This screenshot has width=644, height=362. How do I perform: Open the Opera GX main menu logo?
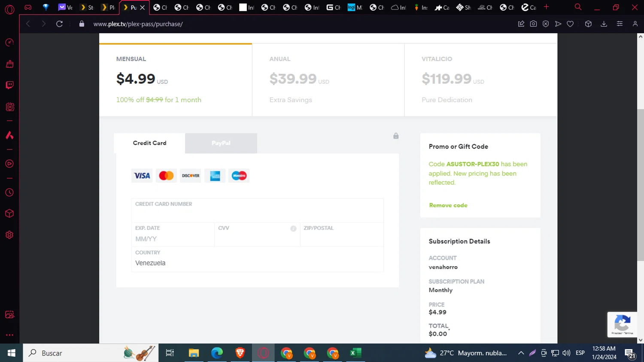click(x=9, y=9)
